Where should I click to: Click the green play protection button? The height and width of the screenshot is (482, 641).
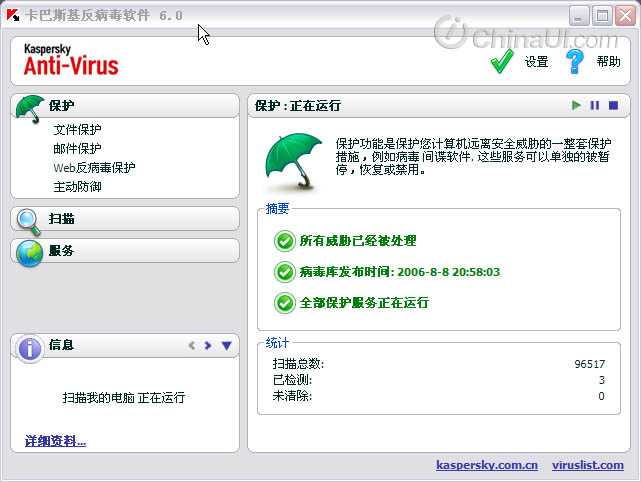(576, 105)
